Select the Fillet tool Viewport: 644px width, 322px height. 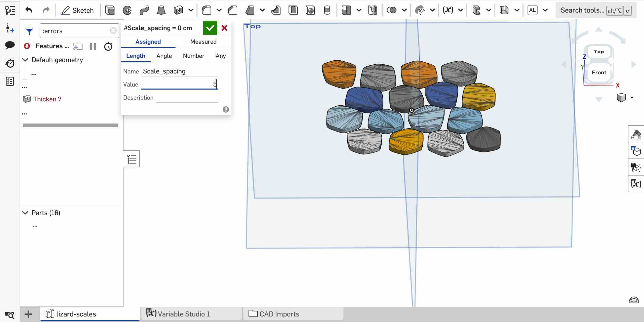[207, 10]
